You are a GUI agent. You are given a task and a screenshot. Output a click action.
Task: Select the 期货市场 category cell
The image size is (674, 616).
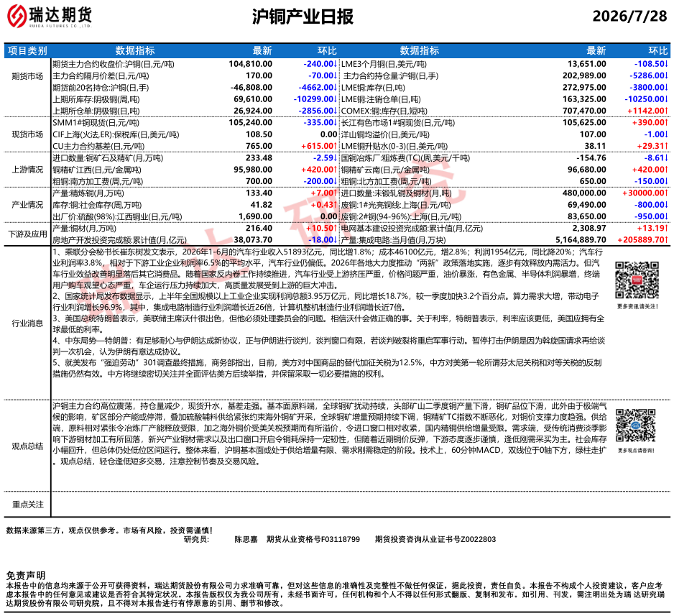(x=27, y=76)
